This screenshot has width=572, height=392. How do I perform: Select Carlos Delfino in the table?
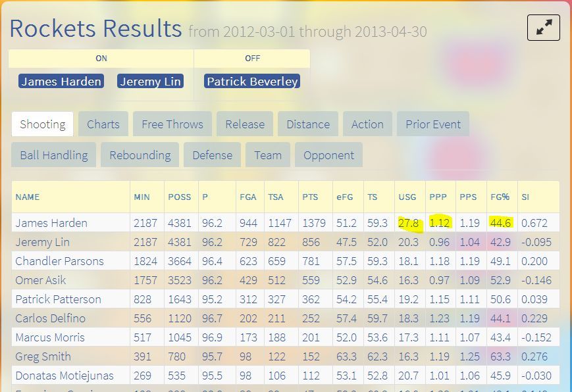50,318
